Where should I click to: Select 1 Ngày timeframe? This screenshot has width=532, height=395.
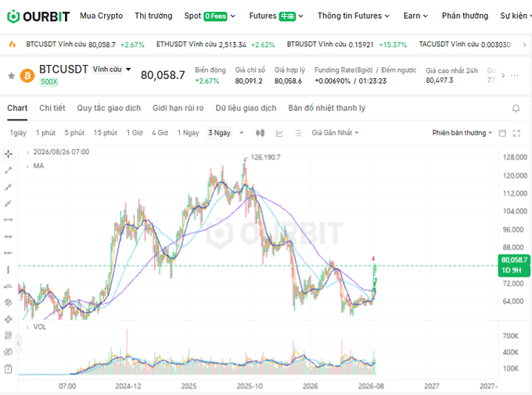[x=188, y=133]
